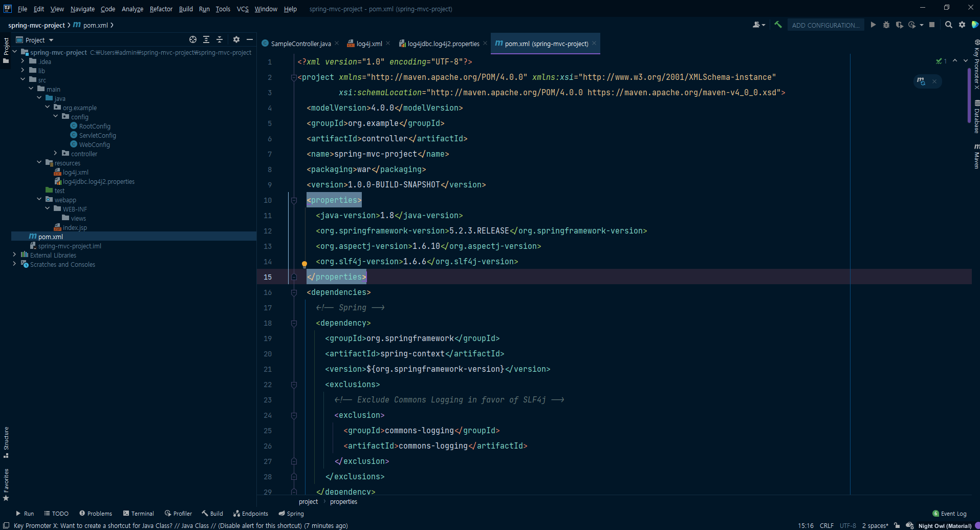Open the Terminal tool window
The image size is (980, 530).
pos(138,514)
